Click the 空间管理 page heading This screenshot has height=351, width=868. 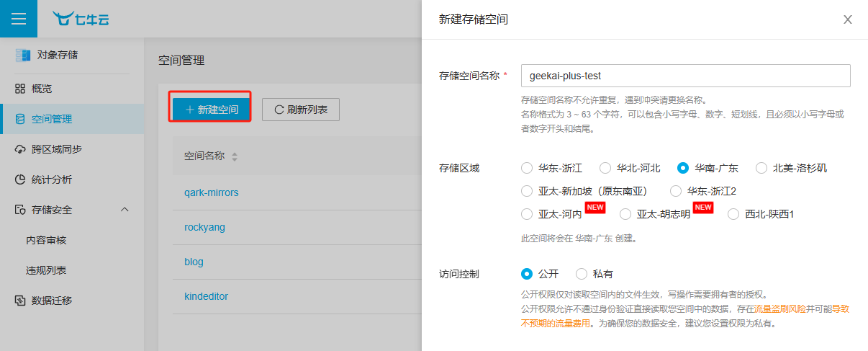pyautogui.click(x=181, y=61)
